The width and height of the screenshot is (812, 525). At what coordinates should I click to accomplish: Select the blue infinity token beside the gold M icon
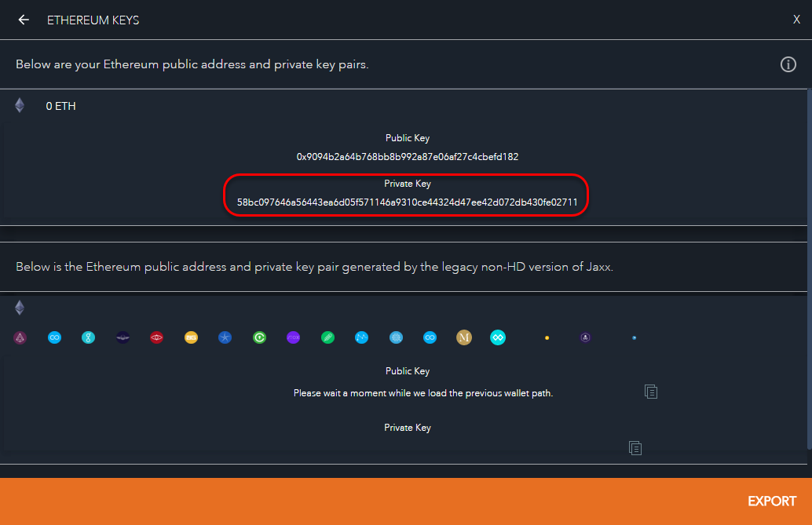(430, 337)
